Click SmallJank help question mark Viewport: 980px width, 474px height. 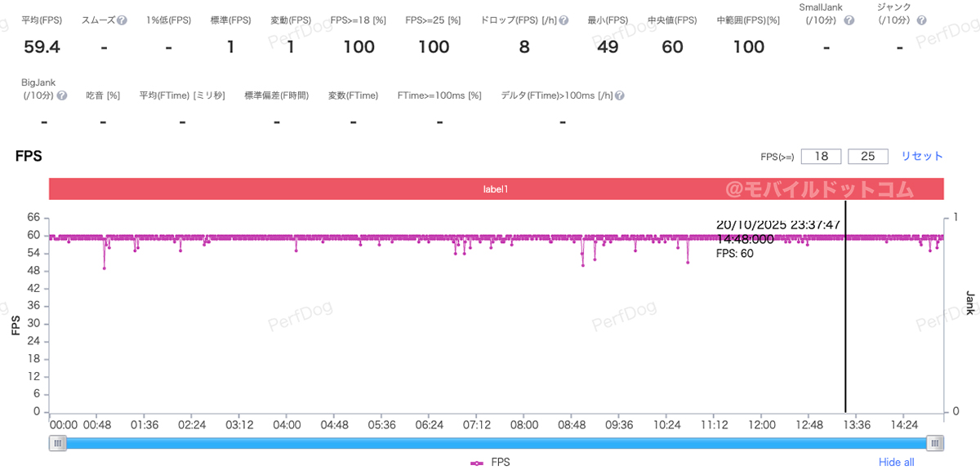[x=849, y=20]
